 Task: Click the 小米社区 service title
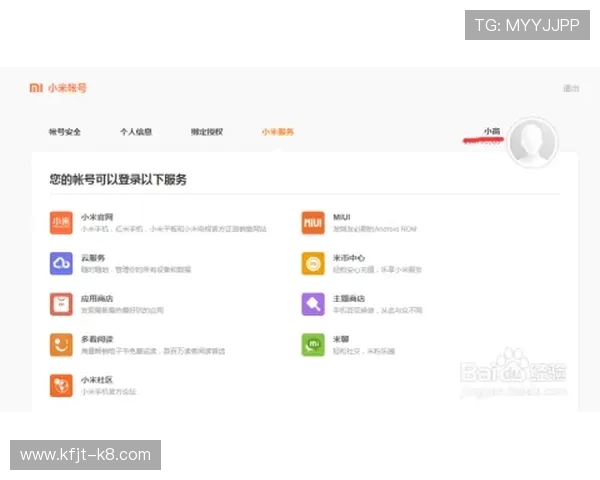click(x=97, y=380)
